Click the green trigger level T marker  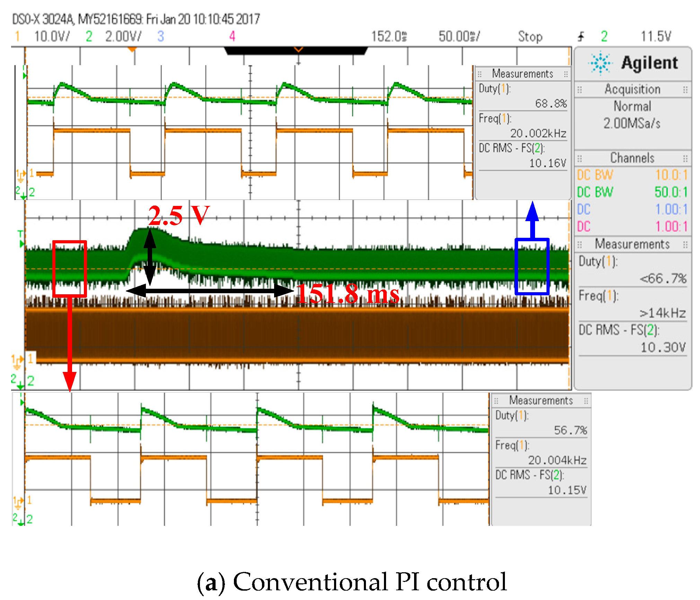(x=21, y=238)
